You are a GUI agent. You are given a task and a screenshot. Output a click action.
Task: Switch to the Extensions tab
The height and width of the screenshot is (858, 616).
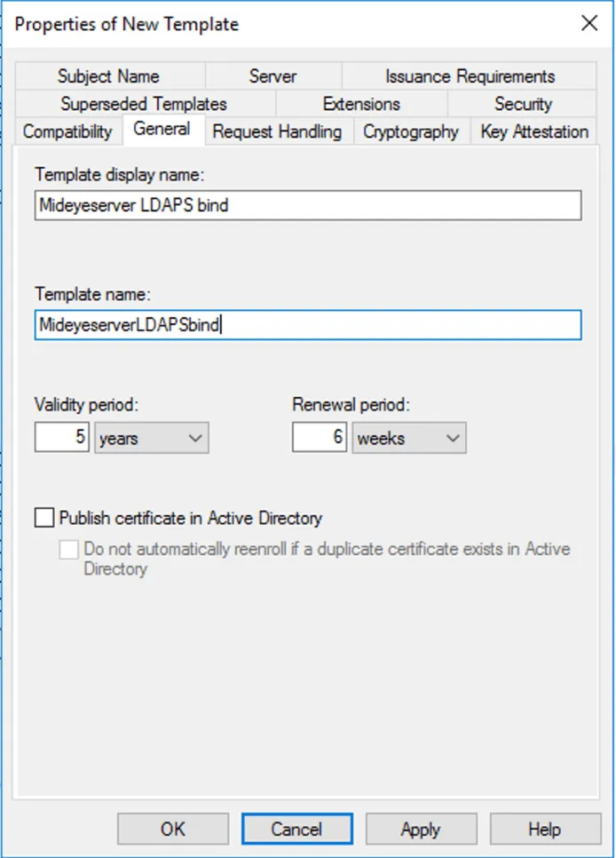pyautogui.click(x=360, y=103)
